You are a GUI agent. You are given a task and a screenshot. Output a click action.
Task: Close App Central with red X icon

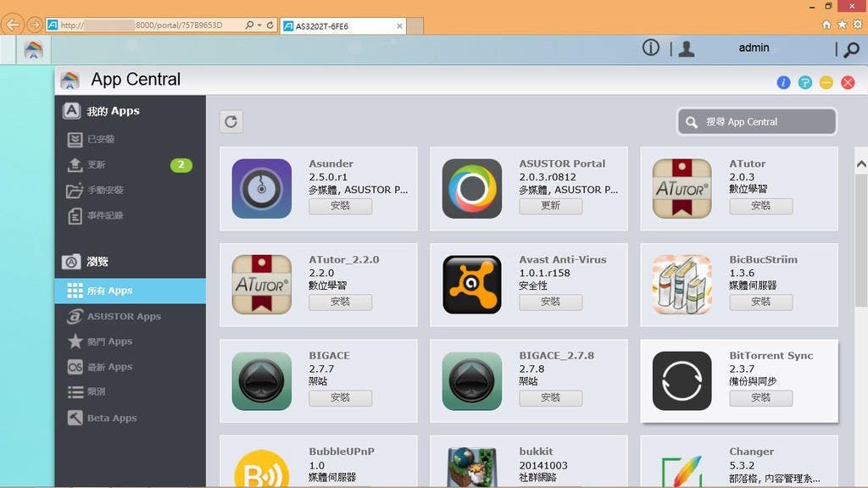[x=848, y=82]
